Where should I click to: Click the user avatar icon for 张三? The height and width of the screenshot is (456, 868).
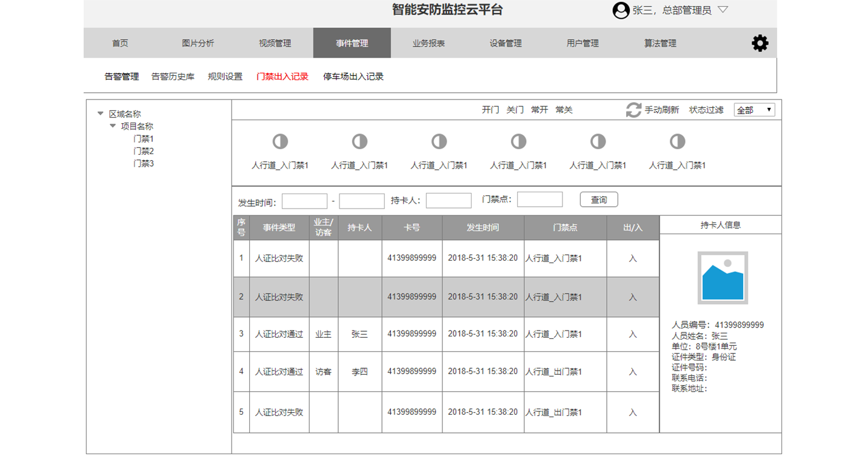(621, 10)
